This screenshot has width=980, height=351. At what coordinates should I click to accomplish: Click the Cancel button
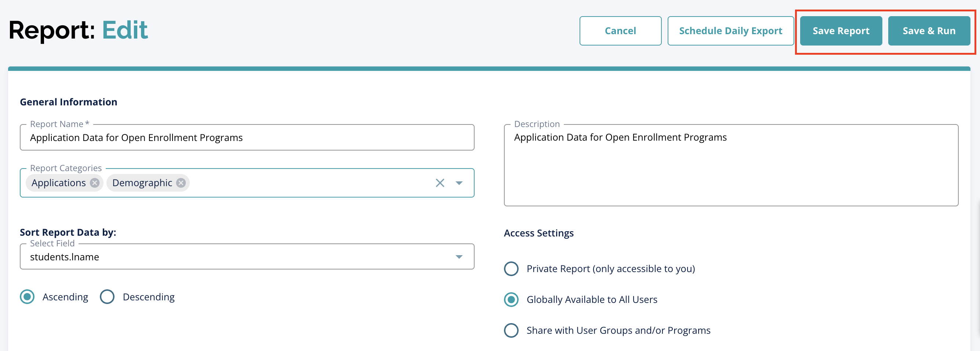(620, 31)
